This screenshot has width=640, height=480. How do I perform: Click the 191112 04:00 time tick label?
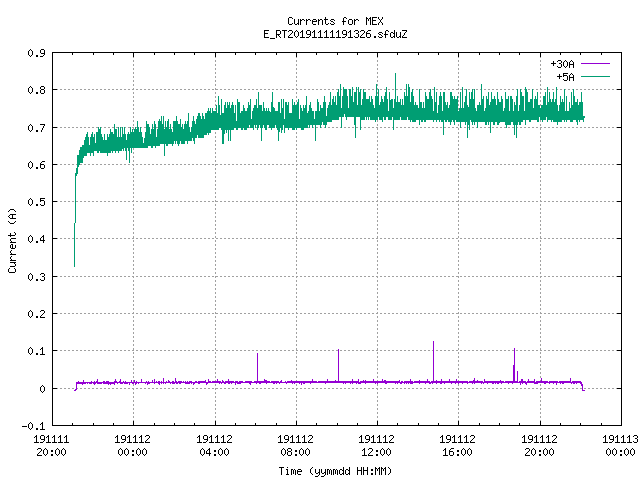tap(214, 446)
